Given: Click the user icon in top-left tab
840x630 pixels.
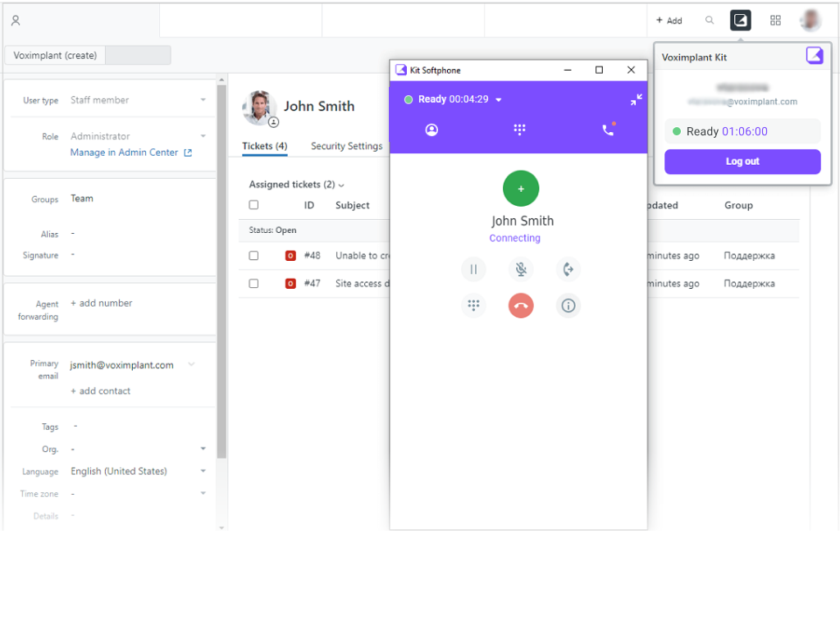Looking at the screenshot, I should [16, 21].
